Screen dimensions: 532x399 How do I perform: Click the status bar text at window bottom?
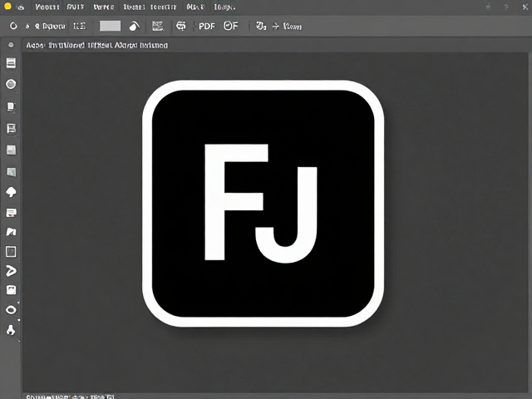[70, 397]
